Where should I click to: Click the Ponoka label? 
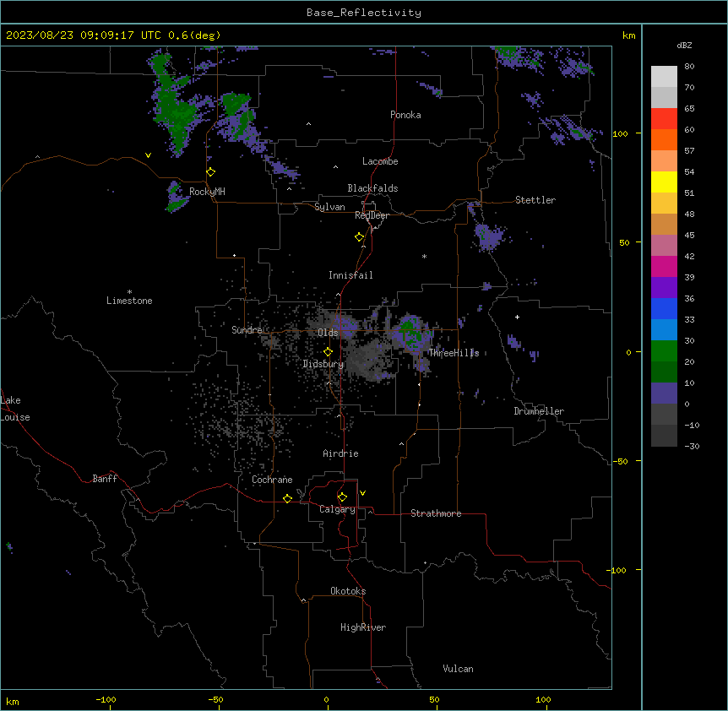click(x=405, y=115)
